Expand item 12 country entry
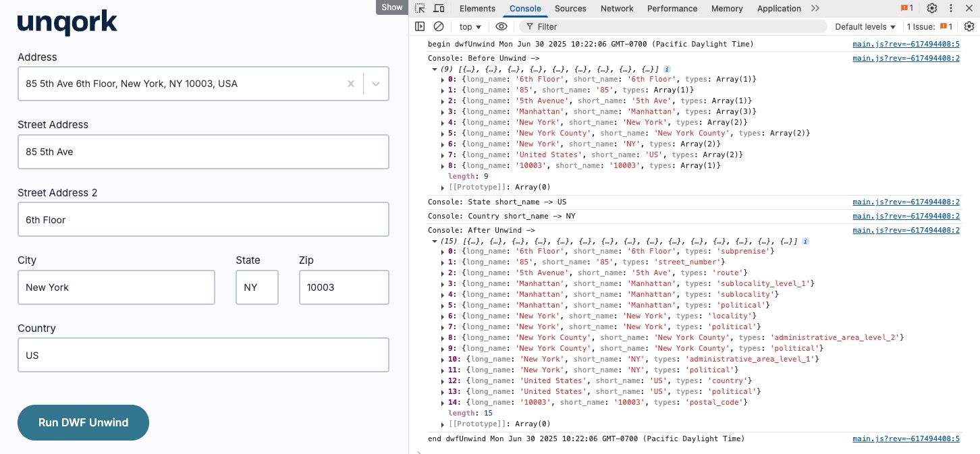980x454 pixels. tap(443, 380)
